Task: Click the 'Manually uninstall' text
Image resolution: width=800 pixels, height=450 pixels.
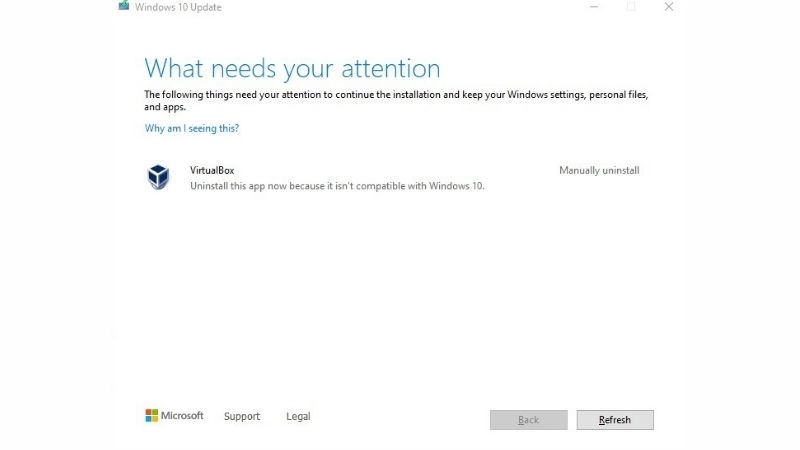Action: point(599,170)
